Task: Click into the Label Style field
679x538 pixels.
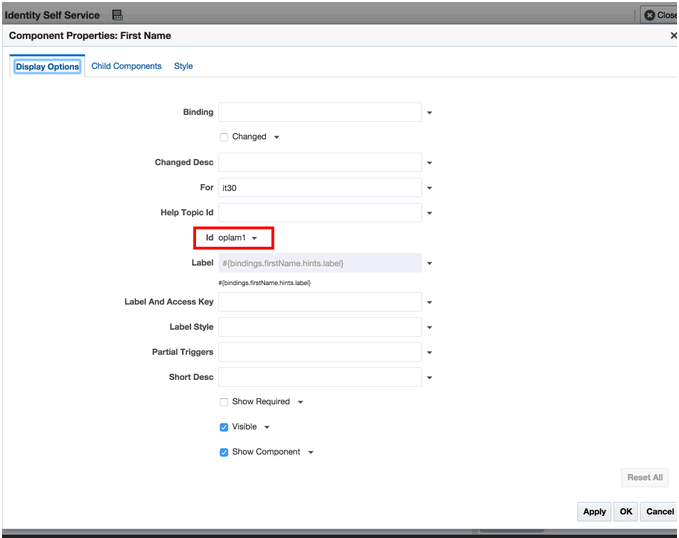Action: (x=320, y=327)
